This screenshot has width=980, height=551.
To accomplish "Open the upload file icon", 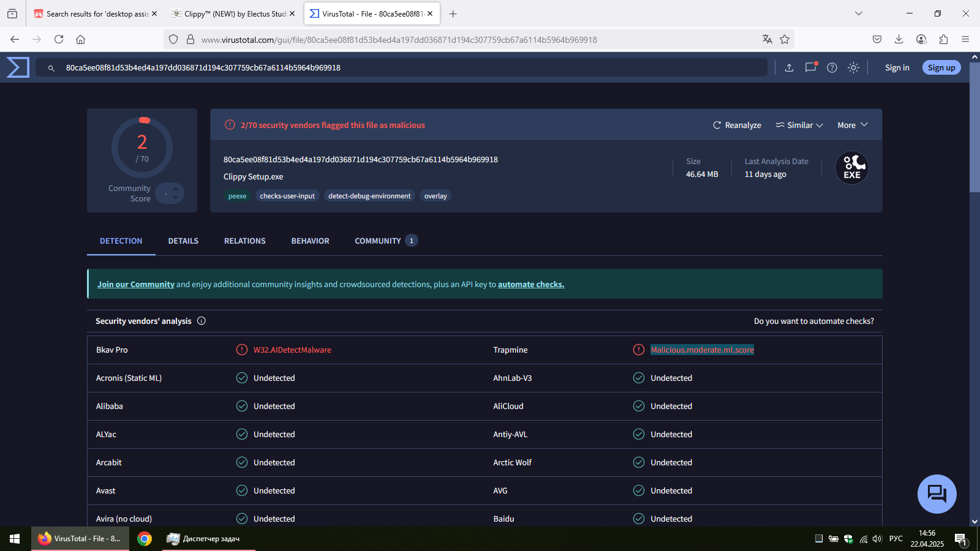I will point(789,68).
